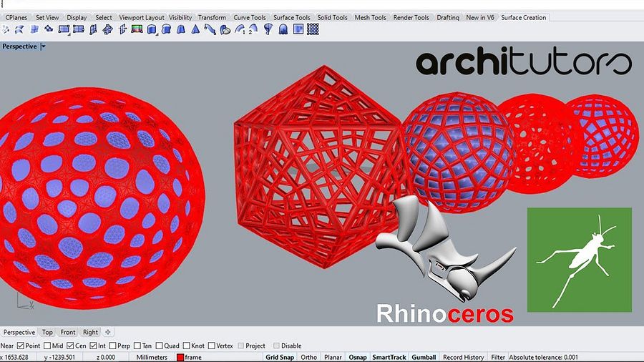Toggle the Cen object snap
Image resolution: width=644 pixels, height=362 pixels.
(70, 346)
